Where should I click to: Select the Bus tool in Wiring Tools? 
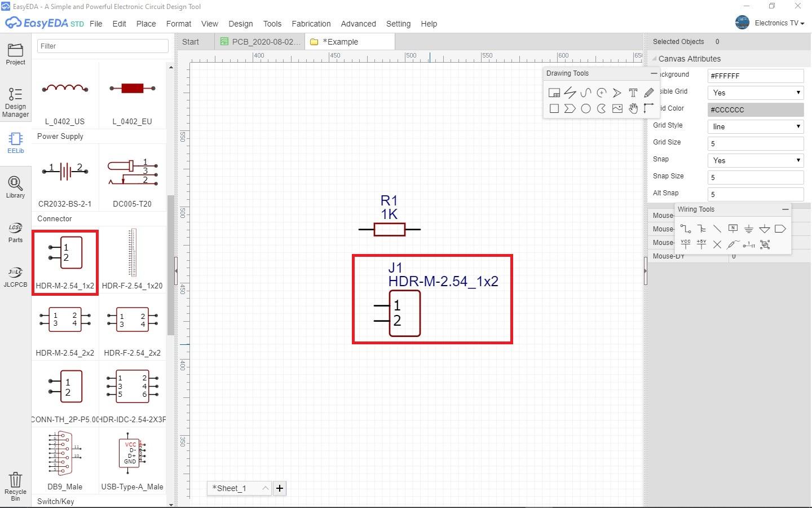[x=701, y=229]
